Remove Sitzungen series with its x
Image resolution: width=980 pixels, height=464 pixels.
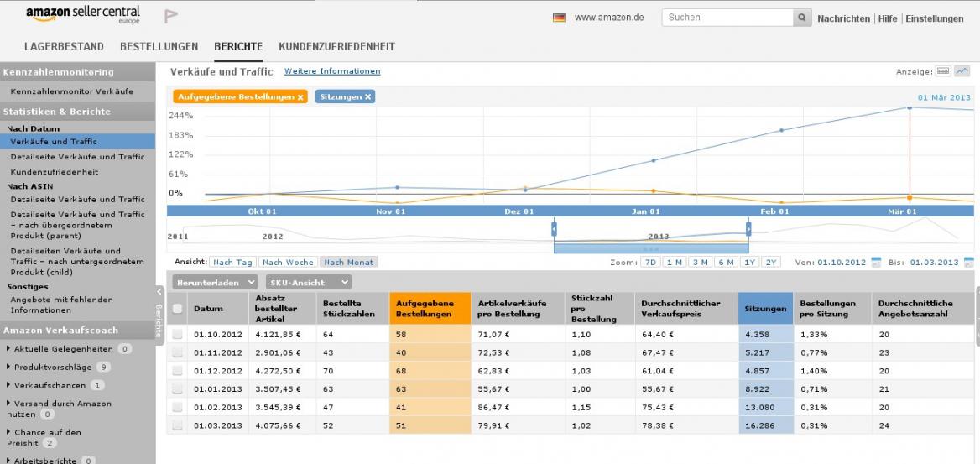[368, 97]
